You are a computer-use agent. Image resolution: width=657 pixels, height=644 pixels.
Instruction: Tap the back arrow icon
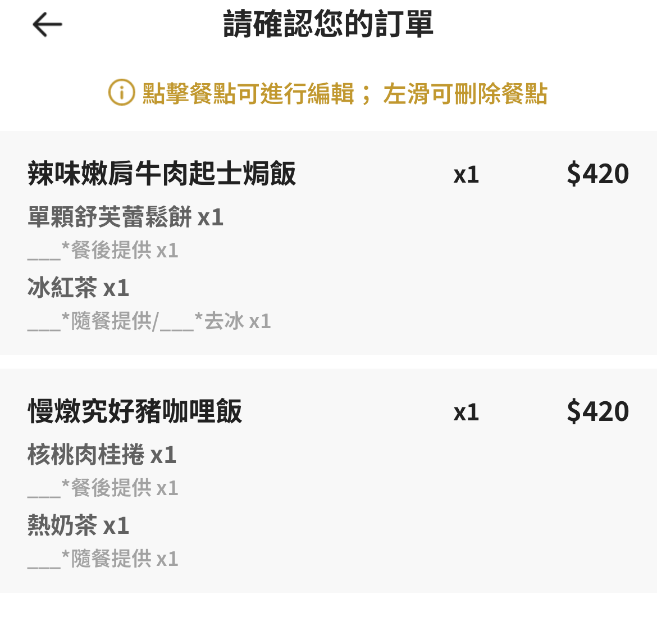point(47,25)
